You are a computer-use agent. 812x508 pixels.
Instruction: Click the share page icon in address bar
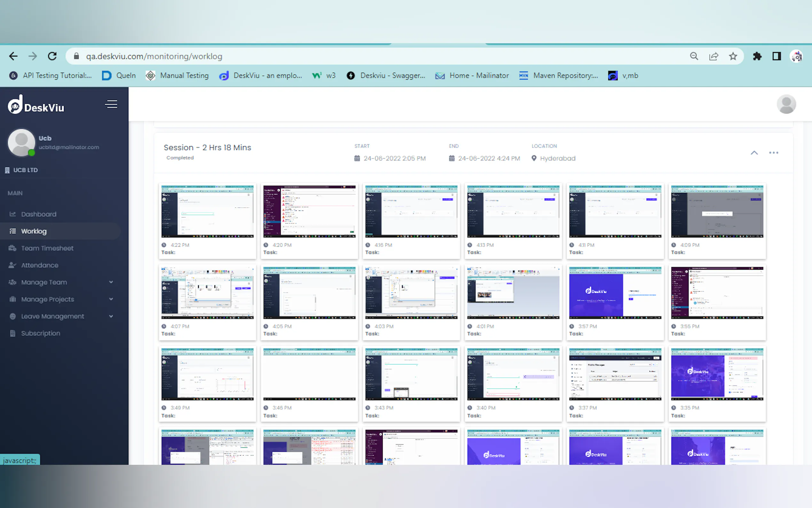pyautogui.click(x=714, y=56)
